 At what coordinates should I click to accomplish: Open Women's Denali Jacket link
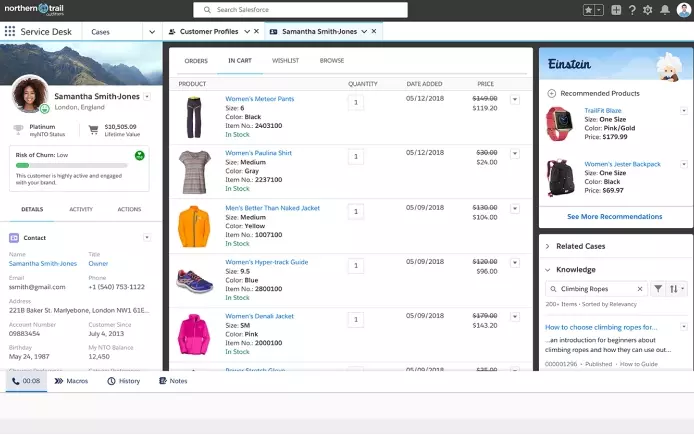click(x=260, y=316)
